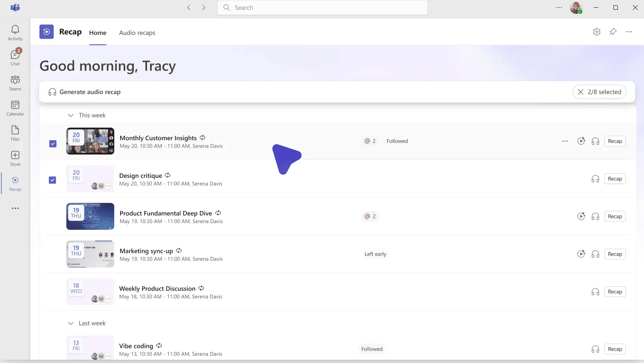Collapse the This week section
This screenshot has height=363, width=644.
pyautogui.click(x=71, y=115)
